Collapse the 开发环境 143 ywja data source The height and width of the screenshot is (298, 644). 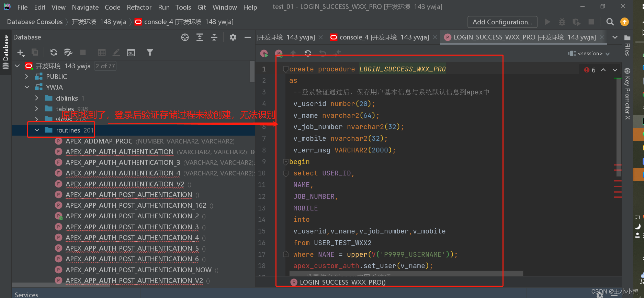pos(18,66)
